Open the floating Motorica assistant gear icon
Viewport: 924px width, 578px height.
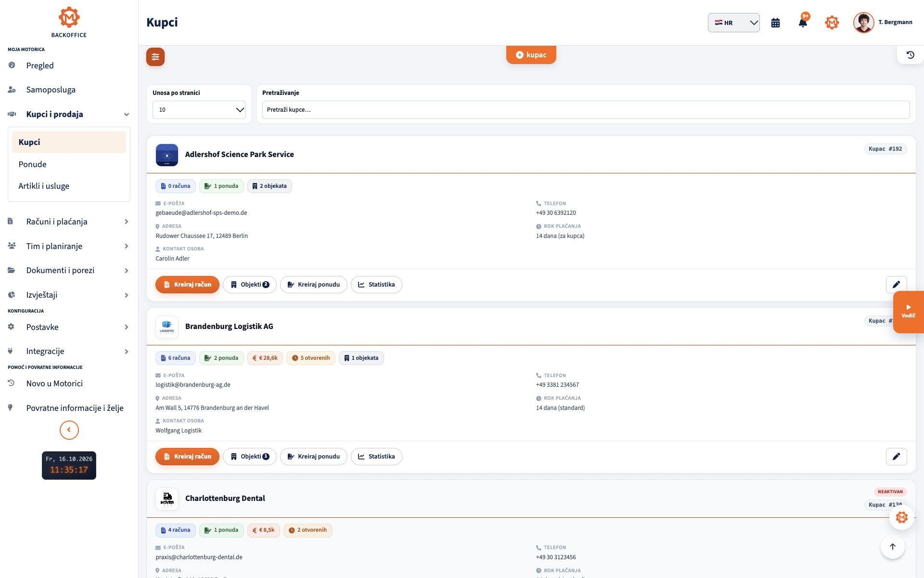tap(901, 518)
